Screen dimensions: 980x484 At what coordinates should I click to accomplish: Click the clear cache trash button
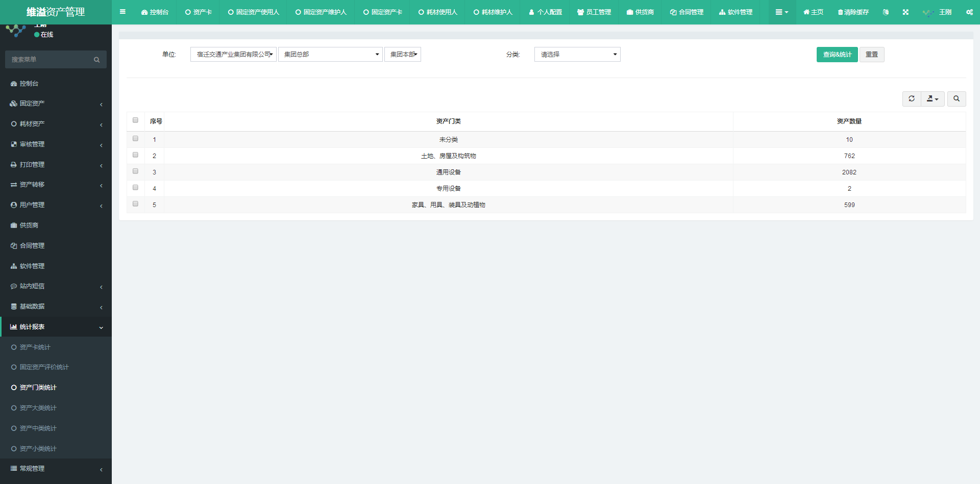[853, 12]
